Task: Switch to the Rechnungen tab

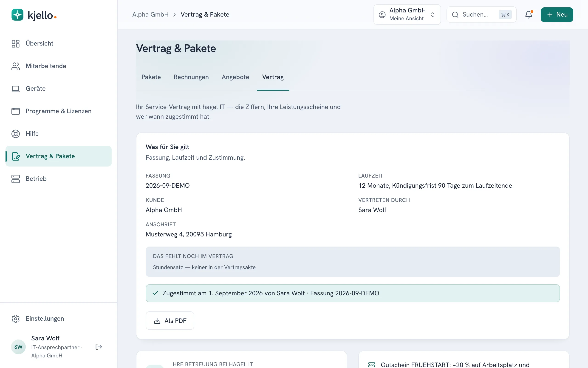Action: coord(191,77)
